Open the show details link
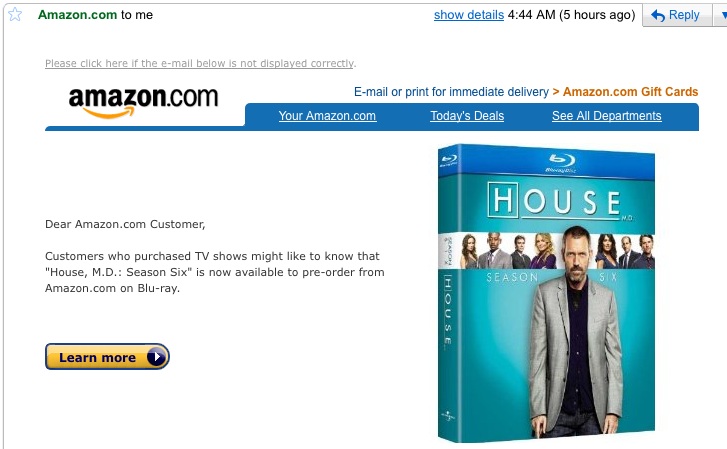This screenshot has height=449, width=727. tap(469, 15)
